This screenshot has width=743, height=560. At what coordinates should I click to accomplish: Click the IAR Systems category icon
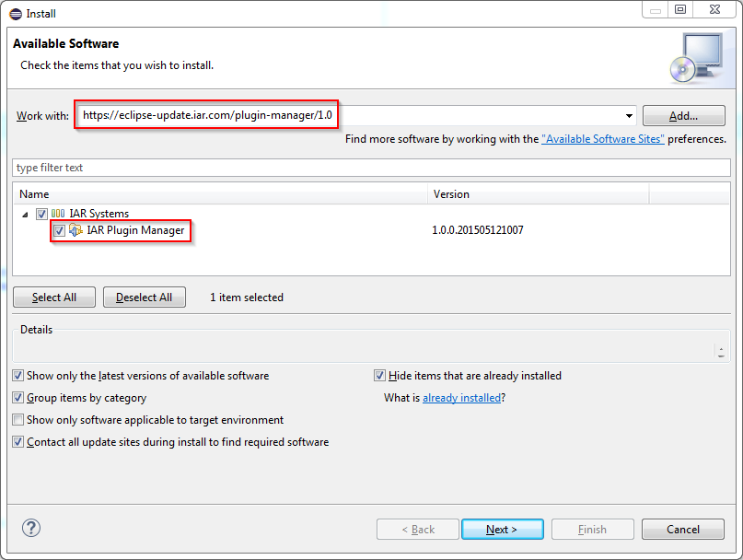[58, 214]
